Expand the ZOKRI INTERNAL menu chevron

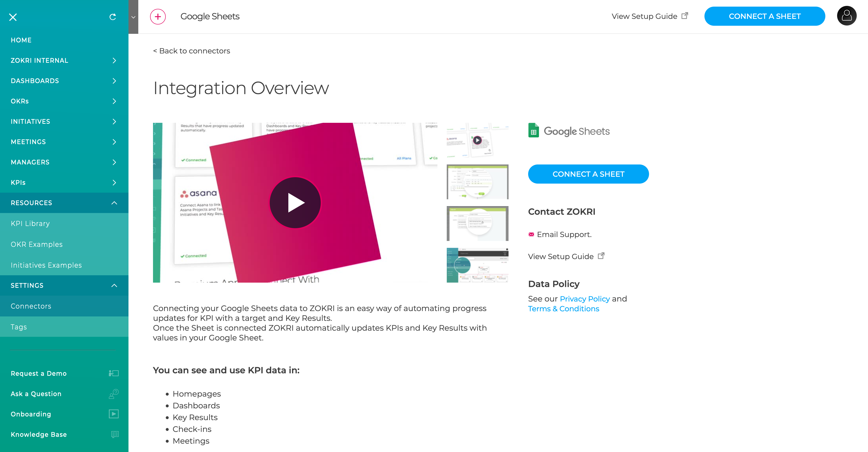click(x=114, y=61)
